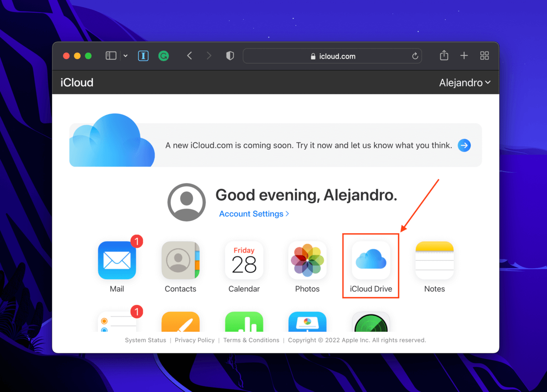The height and width of the screenshot is (392, 547).
Task: Open the Photos app
Action: [307, 260]
